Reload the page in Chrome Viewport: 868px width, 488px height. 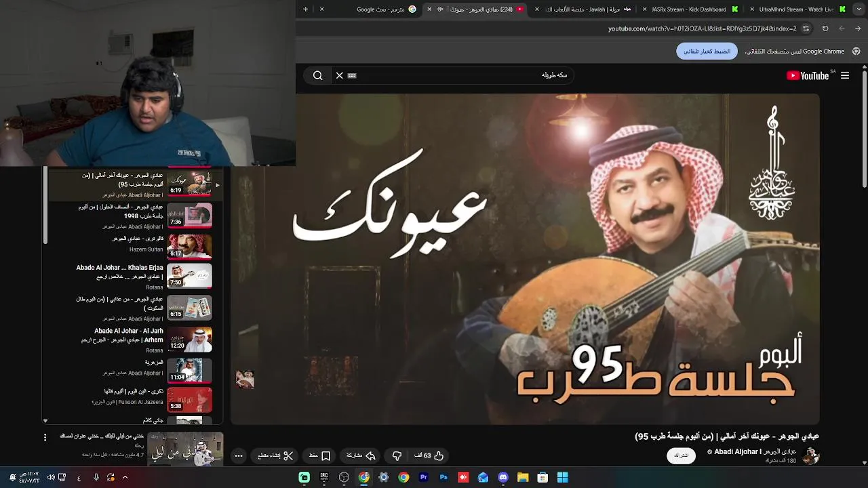point(825,28)
